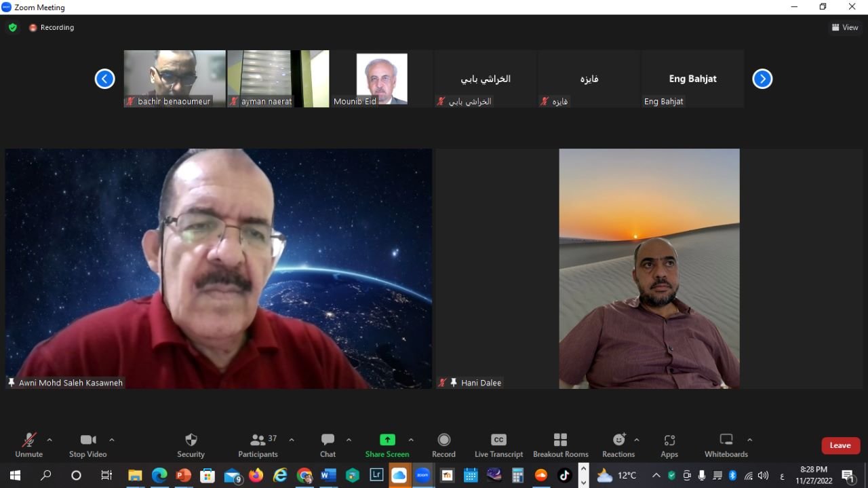Expand Chat options caret
This screenshot has height=488, width=868.
[x=349, y=440]
